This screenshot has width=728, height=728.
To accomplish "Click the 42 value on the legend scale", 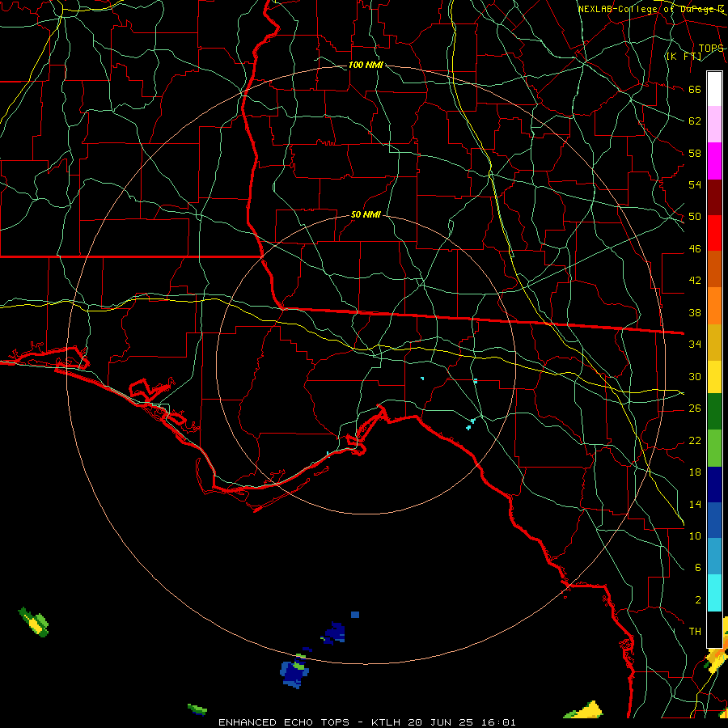I will [695, 281].
